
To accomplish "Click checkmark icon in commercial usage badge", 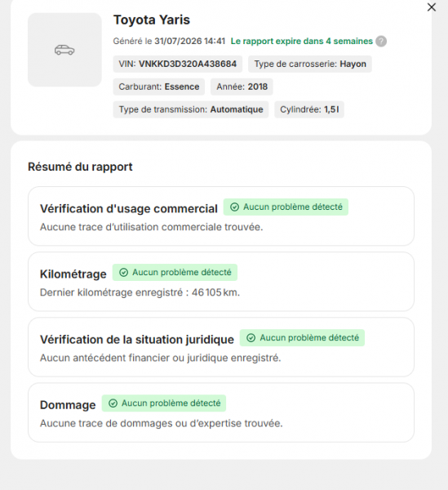I will (x=234, y=207).
